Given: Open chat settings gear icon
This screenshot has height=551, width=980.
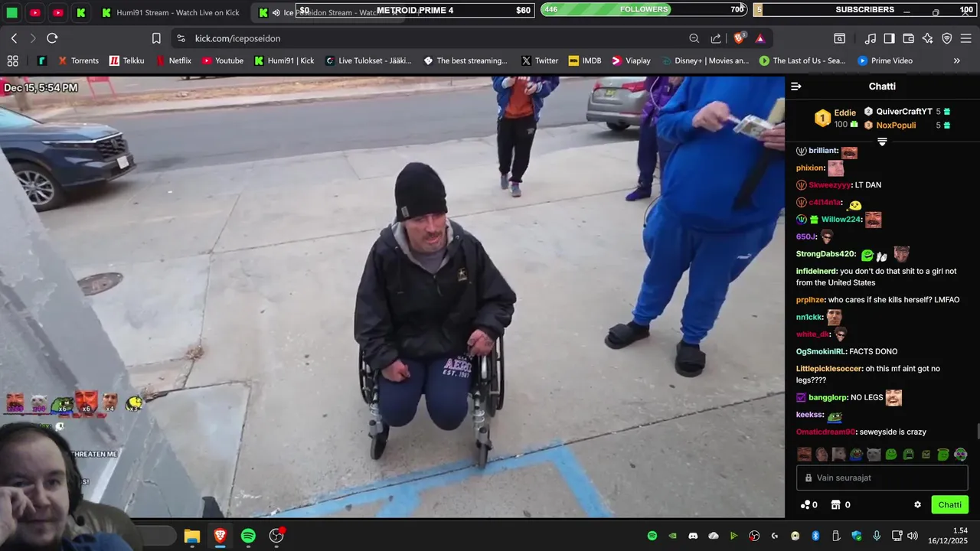Looking at the screenshot, I should 917,505.
